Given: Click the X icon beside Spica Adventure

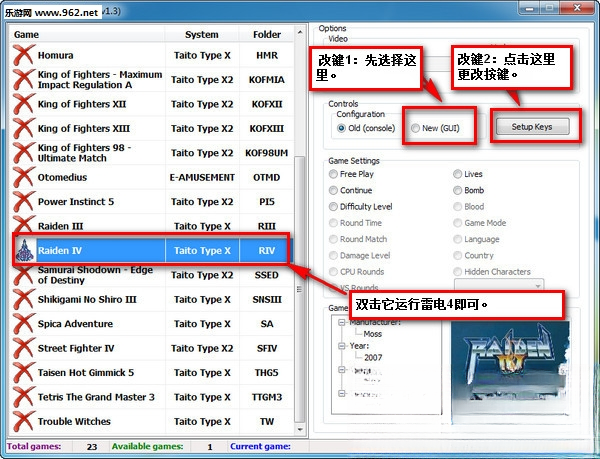Looking at the screenshot, I should pyautogui.click(x=24, y=324).
